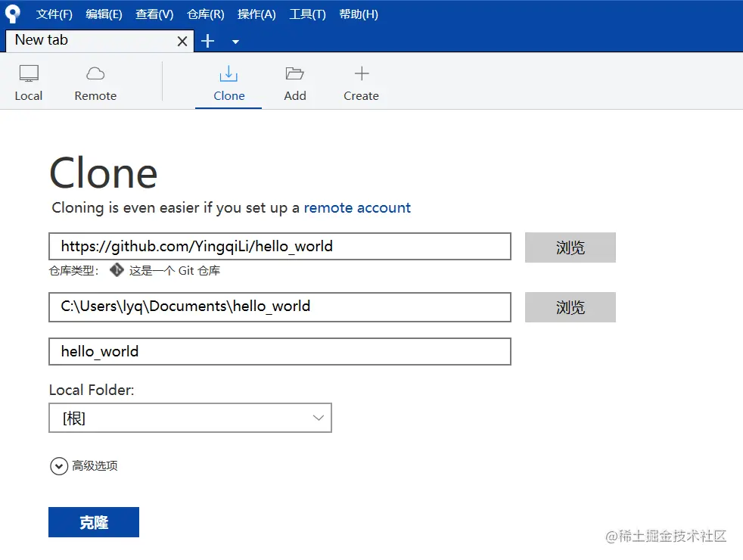Click the text 这是一个 Git 仓库
The width and height of the screenshot is (743, 560).
pyautogui.click(x=174, y=270)
